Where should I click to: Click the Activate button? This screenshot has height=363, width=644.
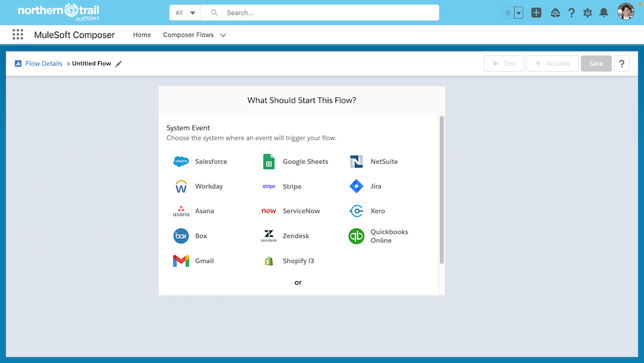click(x=553, y=63)
